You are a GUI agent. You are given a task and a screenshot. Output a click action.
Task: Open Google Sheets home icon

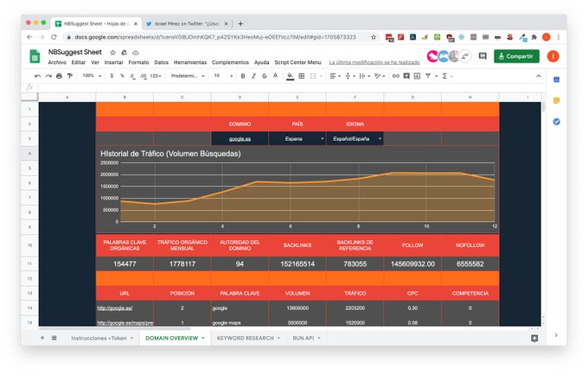coord(35,57)
